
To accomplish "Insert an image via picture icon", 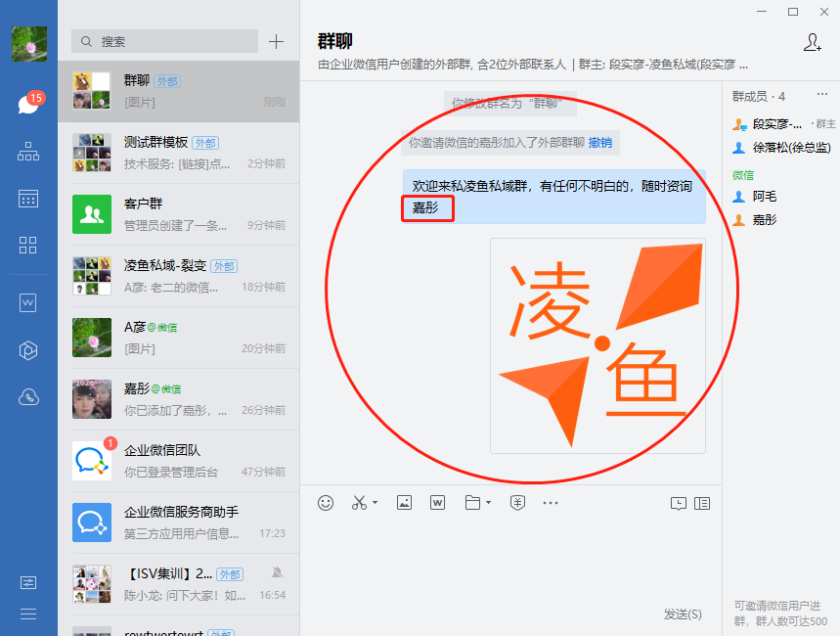I will coord(404,503).
